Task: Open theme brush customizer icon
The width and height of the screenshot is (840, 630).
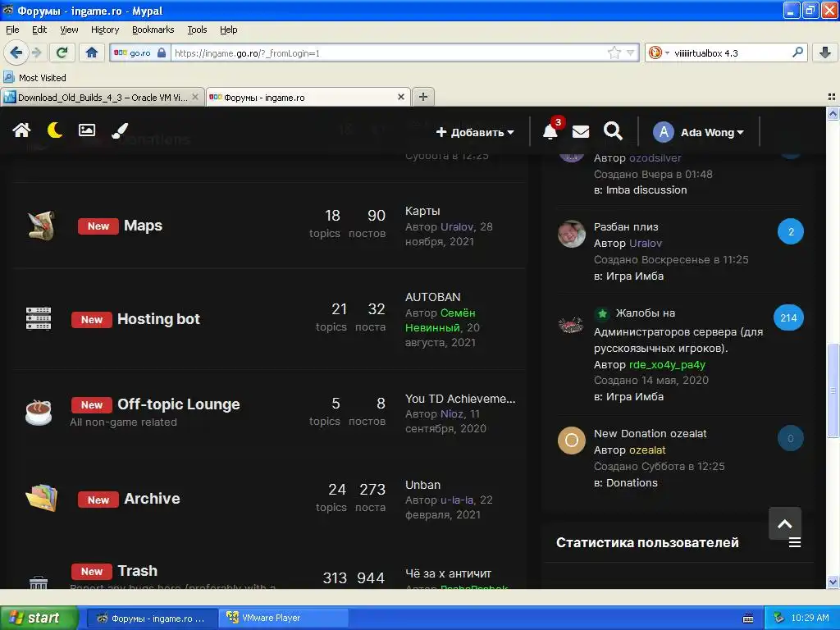Action: coord(120,130)
